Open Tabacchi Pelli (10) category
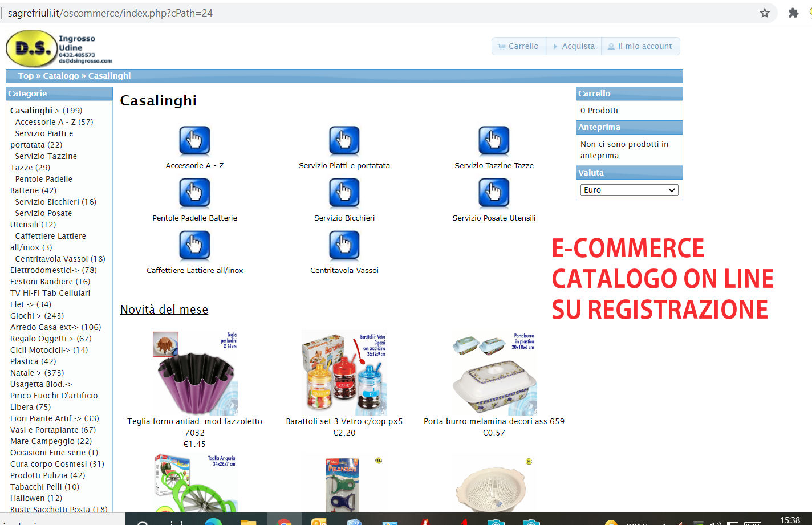The image size is (812, 525). click(44, 487)
